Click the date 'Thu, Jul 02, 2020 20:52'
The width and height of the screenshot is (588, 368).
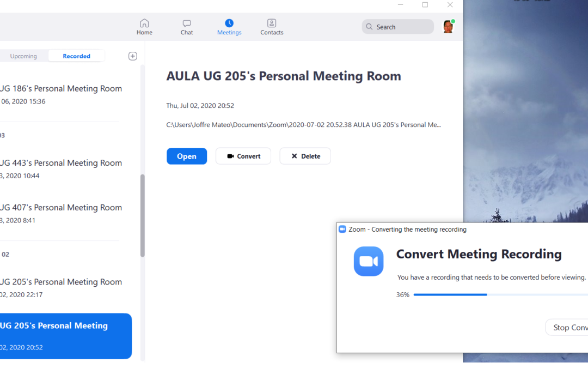200,106
